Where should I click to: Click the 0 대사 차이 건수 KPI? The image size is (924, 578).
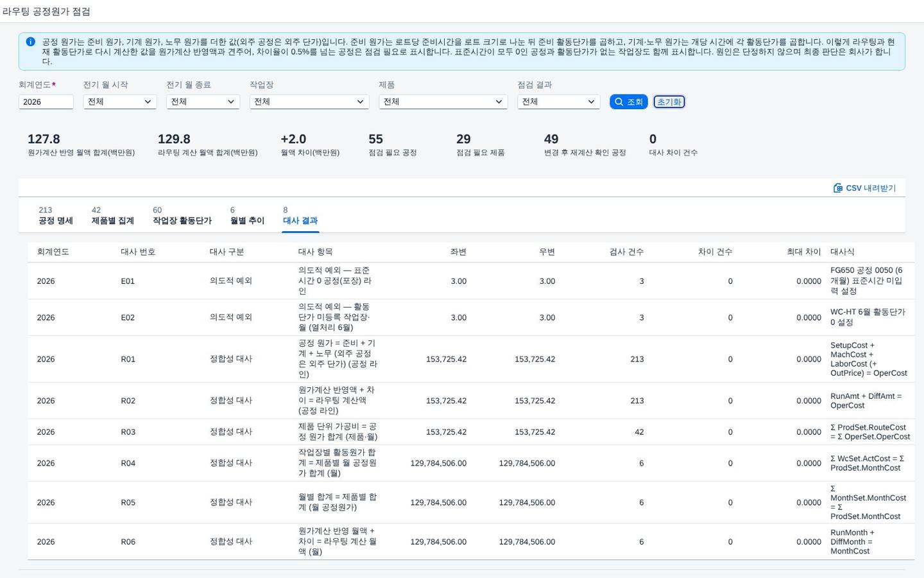(673, 145)
